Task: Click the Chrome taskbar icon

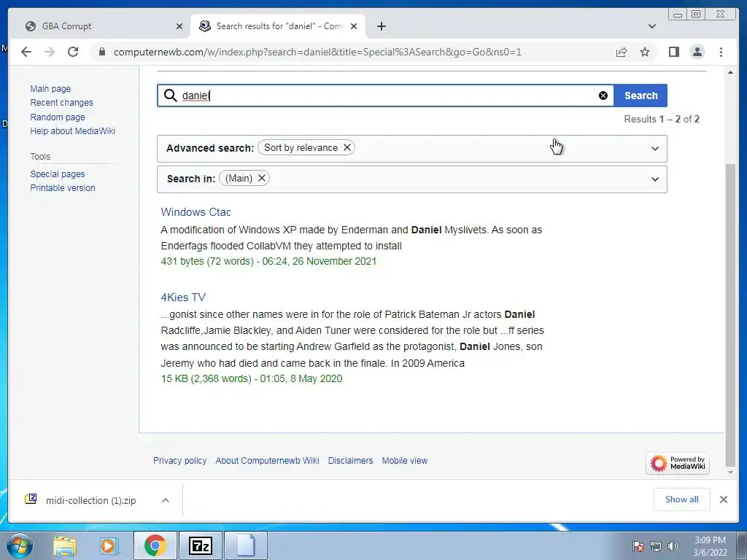Action: point(155,545)
